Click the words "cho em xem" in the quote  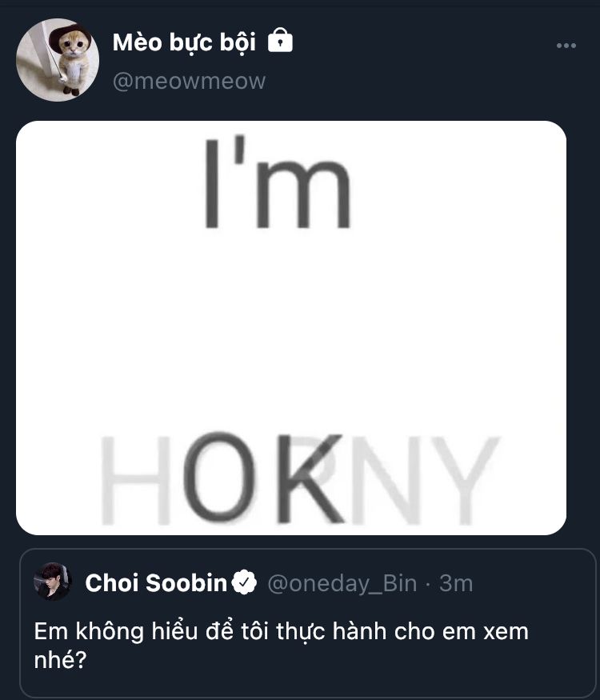coord(470,631)
